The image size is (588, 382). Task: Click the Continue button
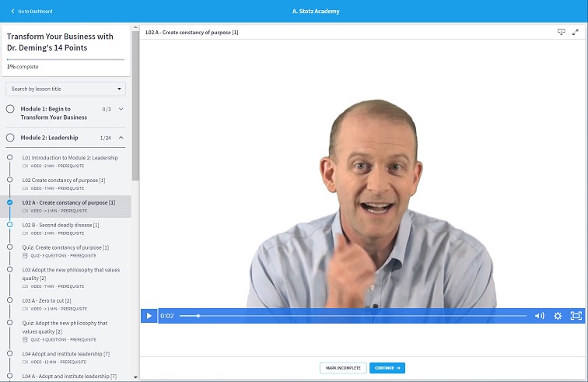click(x=387, y=368)
